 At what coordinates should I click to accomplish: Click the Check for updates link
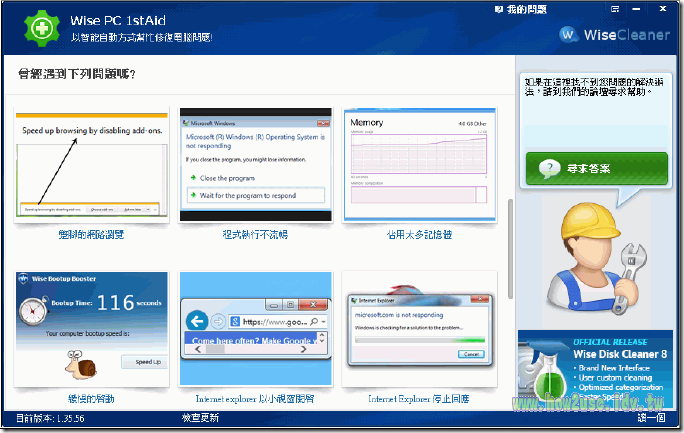click(200, 418)
